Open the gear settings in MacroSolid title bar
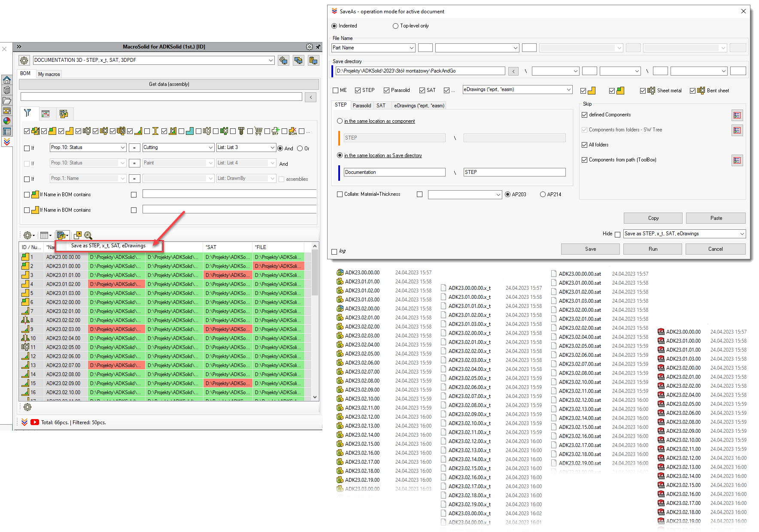Viewport: 759px width, 532px height. [x=310, y=47]
